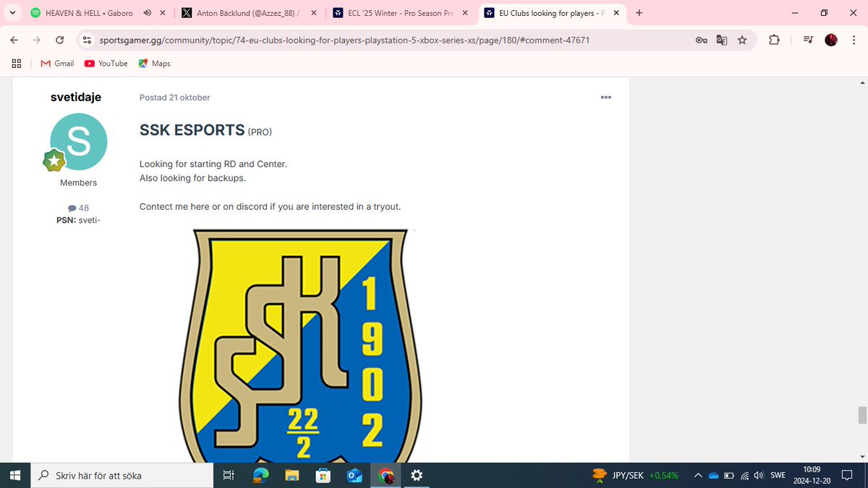Click the taskbar search box

[122, 476]
